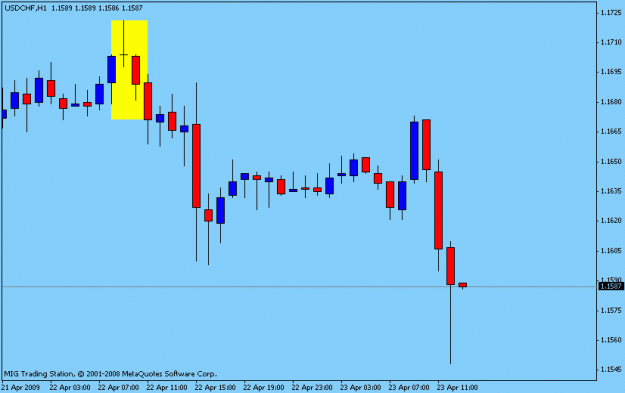Click the MIG Trading Station copyright text
This screenshot has height=393, width=625.
(x=110, y=374)
